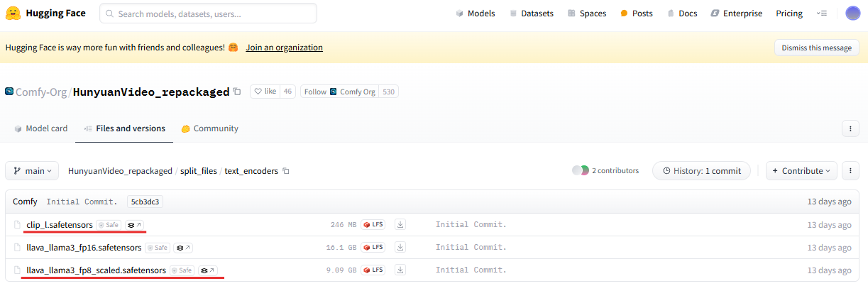Viewport: 868px width, 286px height.
Task: Open Initial Commit message for llava_llama3_fp16 row
Action: (x=471, y=248)
